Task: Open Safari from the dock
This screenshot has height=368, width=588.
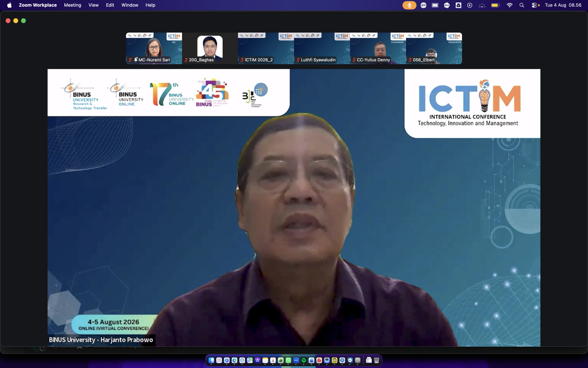Action: 227,360
